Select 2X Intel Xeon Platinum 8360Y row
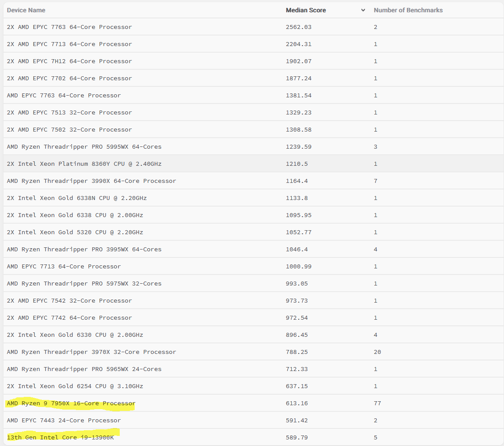Viewport: 504px width, 446px height. [x=253, y=164]
